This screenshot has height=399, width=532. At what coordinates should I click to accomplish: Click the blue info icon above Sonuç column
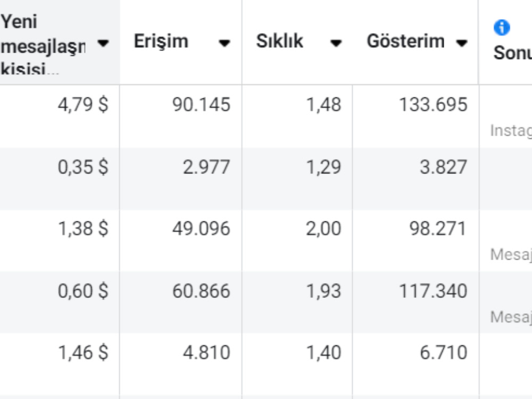[x=502, y=27]
